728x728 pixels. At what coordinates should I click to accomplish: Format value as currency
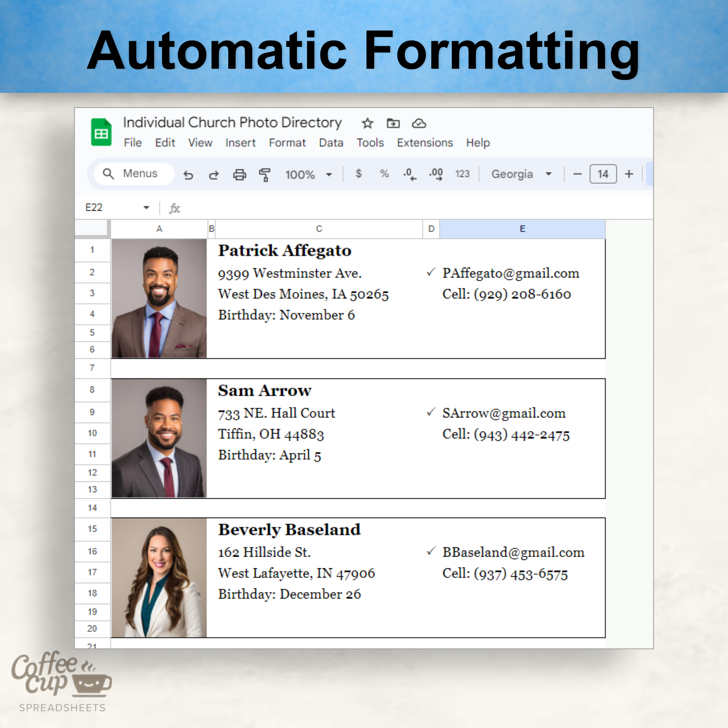(358, 174)
